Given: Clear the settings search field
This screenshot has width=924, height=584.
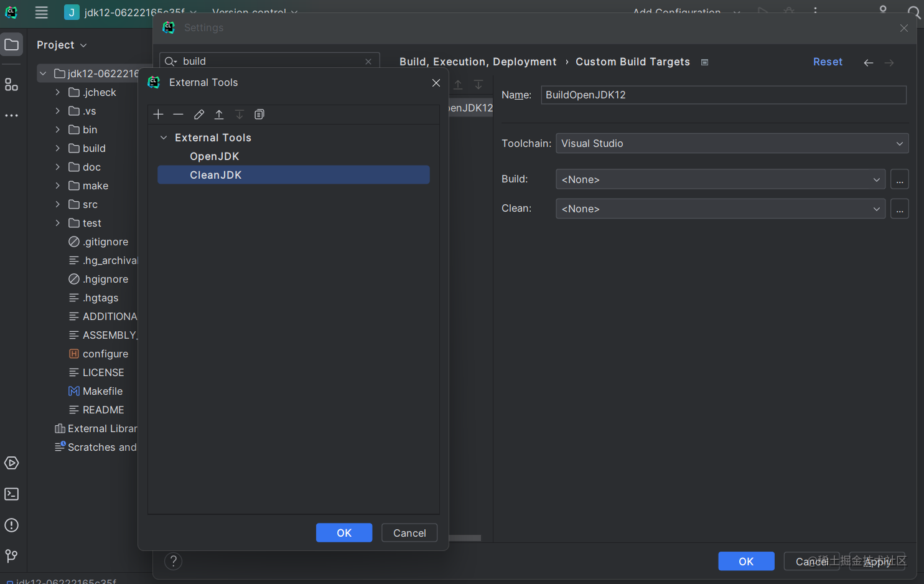Looking at the screenshot, I should 368,61.
